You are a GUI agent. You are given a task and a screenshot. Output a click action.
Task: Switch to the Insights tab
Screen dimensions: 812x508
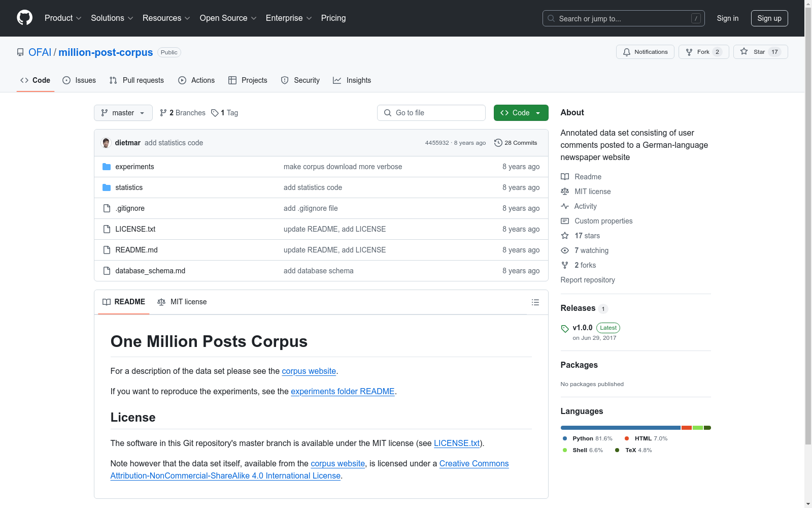[x=352, y=80]
